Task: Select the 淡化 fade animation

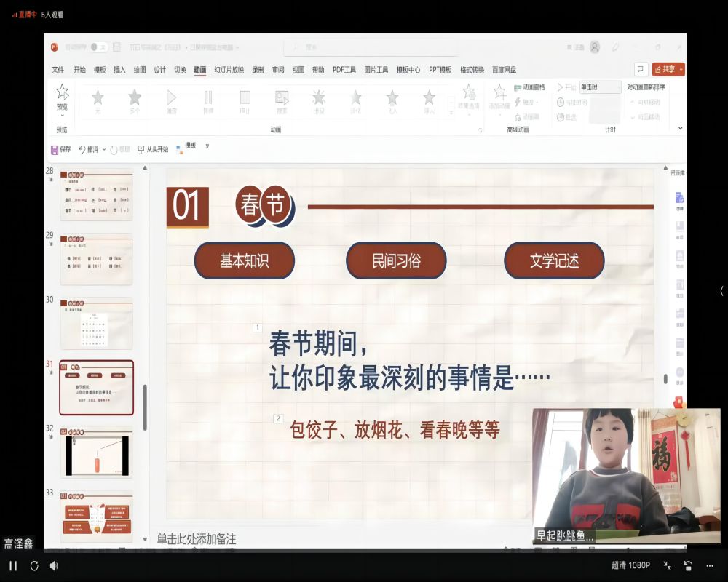Action: [356, 100]
